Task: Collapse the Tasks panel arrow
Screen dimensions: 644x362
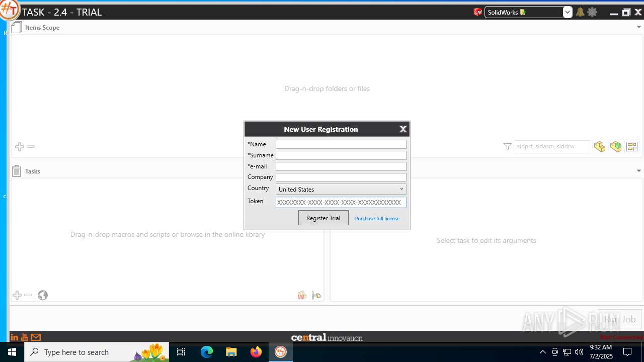Action: (x=639, y=171)
